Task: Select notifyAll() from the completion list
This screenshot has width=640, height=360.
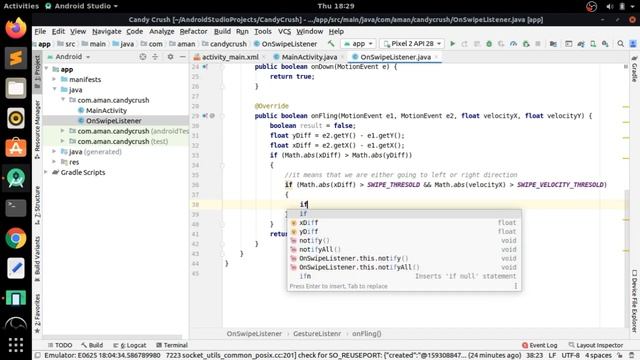Action: click(404, 249)
